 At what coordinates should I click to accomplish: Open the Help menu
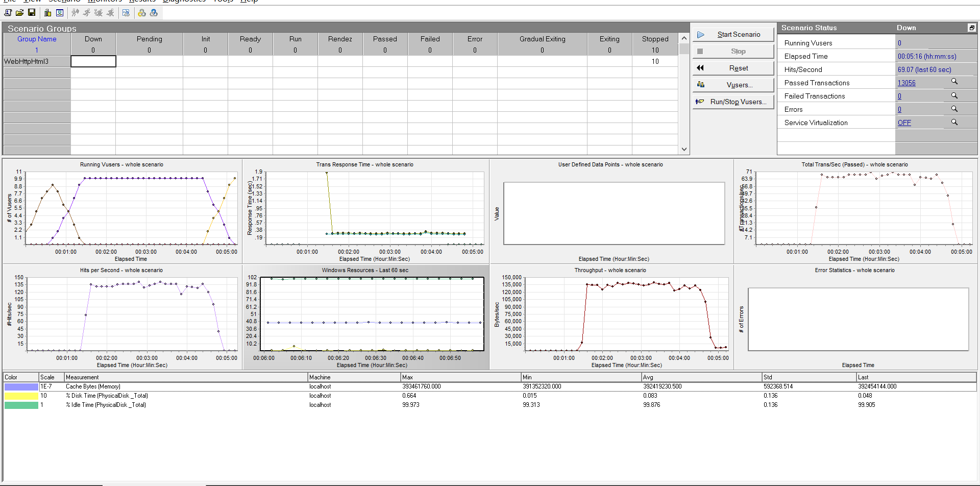[x=249, y=2]
